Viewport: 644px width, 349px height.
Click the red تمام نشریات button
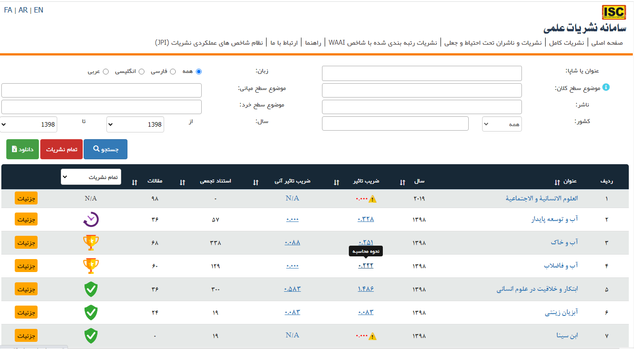[62, 149]
